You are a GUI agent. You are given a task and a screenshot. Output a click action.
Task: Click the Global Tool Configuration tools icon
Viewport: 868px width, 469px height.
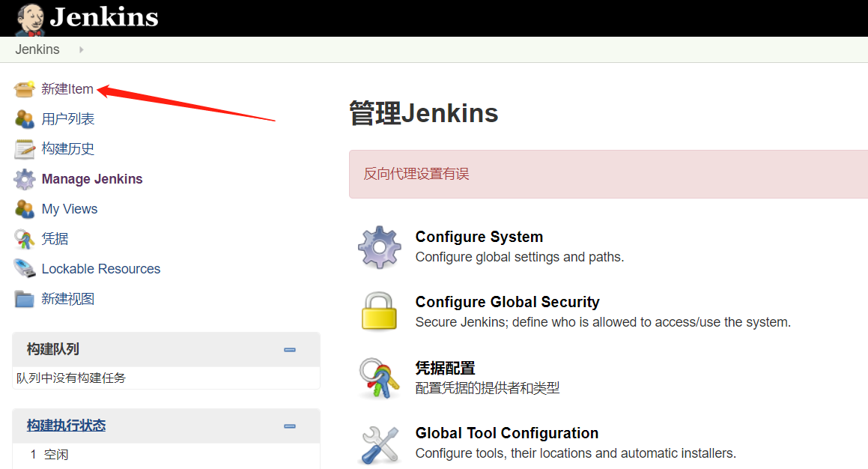379,444
